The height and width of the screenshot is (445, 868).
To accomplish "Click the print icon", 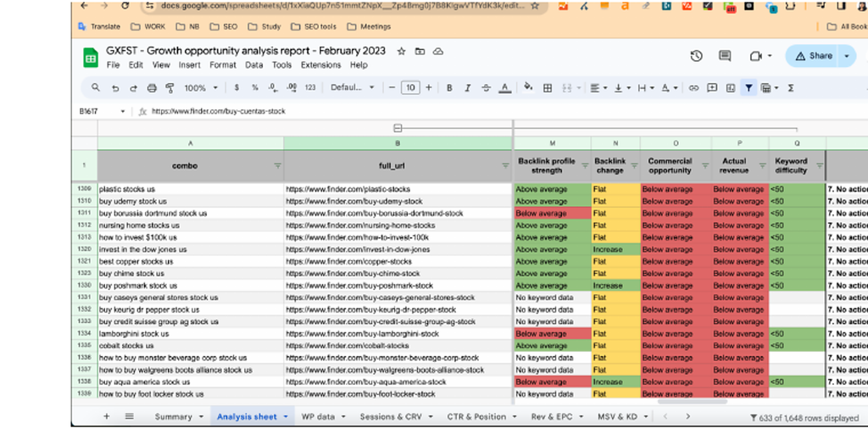I will pyautogui.click(x=152, y=88).
